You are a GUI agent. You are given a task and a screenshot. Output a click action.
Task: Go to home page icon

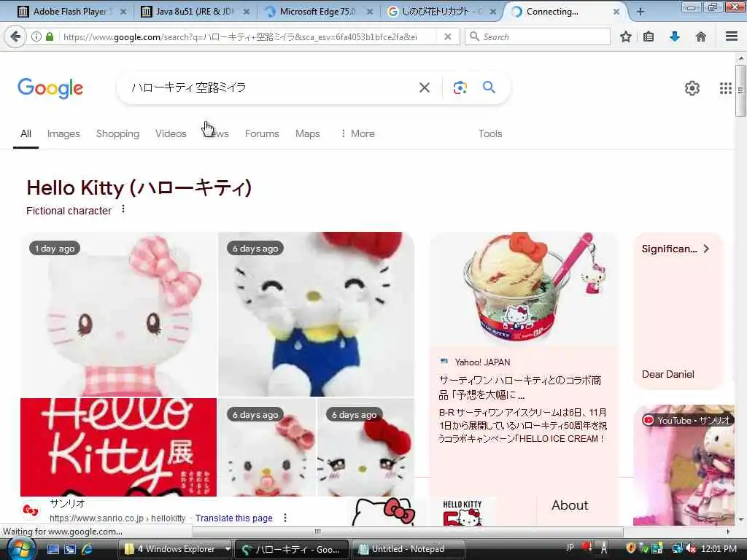701,36
